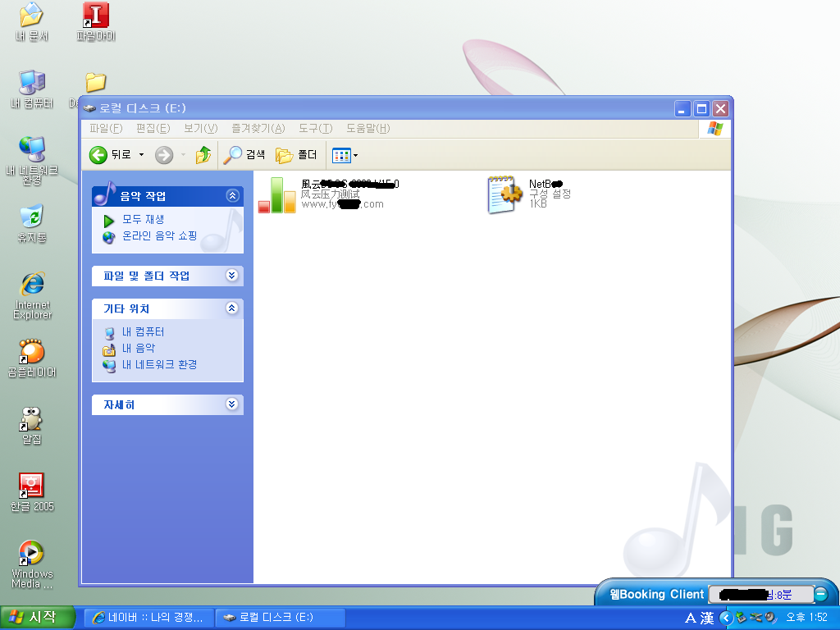Open the 도구(T) menu

[315, 128]
